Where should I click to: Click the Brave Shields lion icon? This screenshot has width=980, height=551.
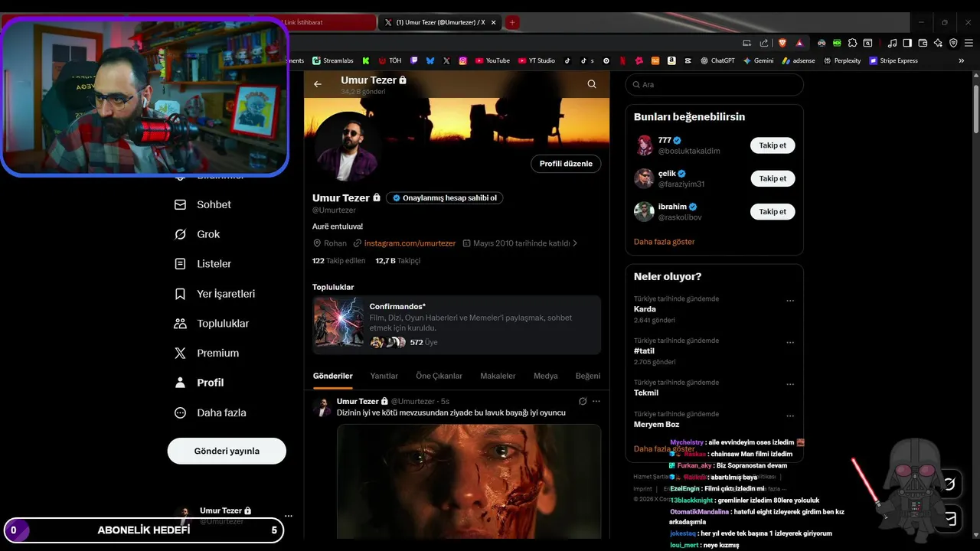pyautogui.click(x=782, y=43)
